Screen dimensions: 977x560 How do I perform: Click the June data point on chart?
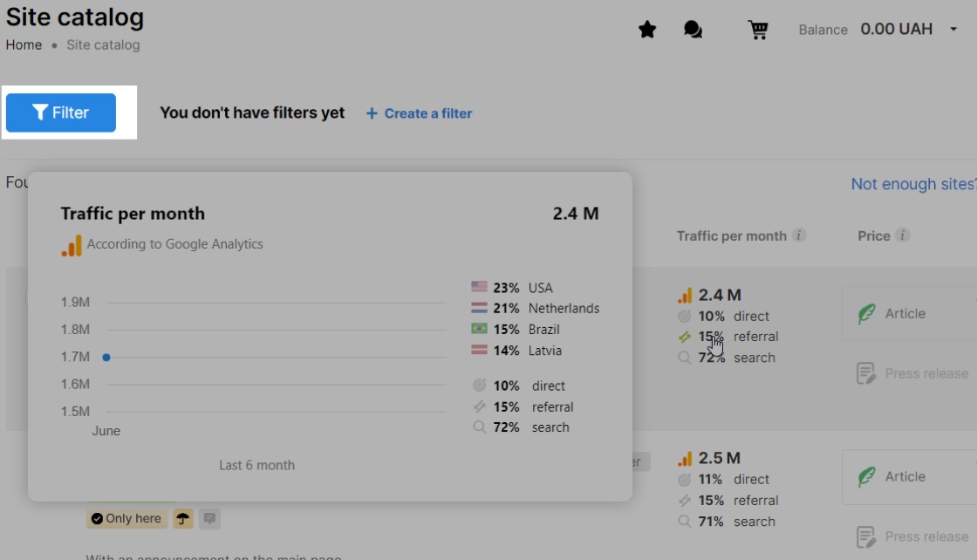tap(106, 357)
